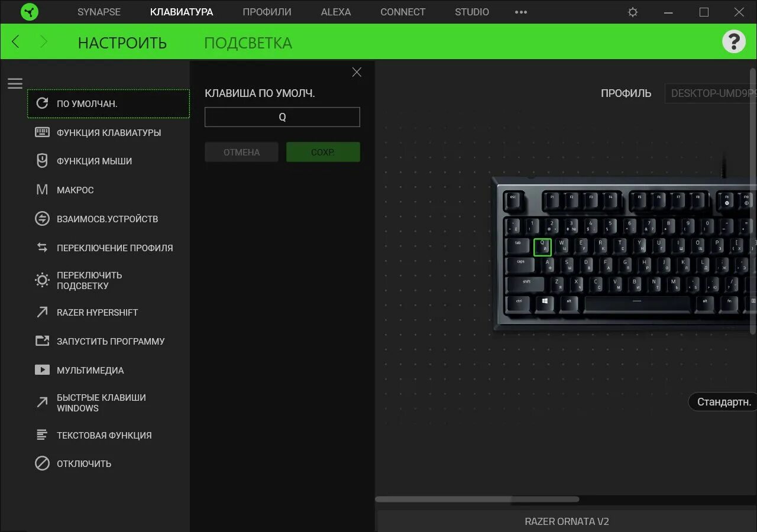Click the inter-device icon

[42, 219]
